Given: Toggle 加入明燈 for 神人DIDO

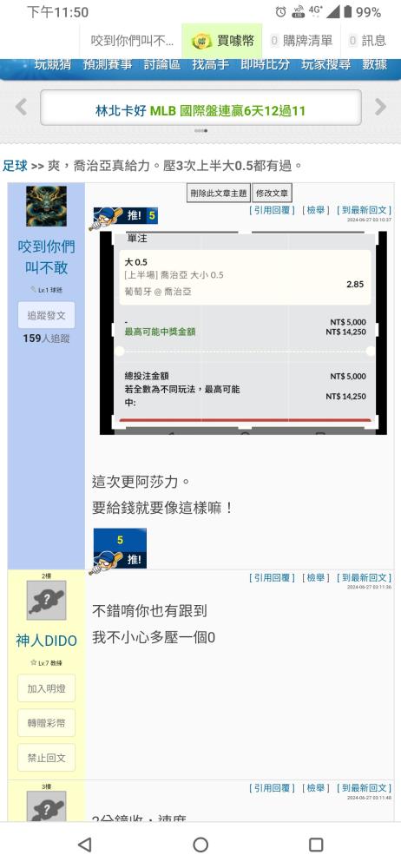Looking at the screenshot, I should (46, 688).
